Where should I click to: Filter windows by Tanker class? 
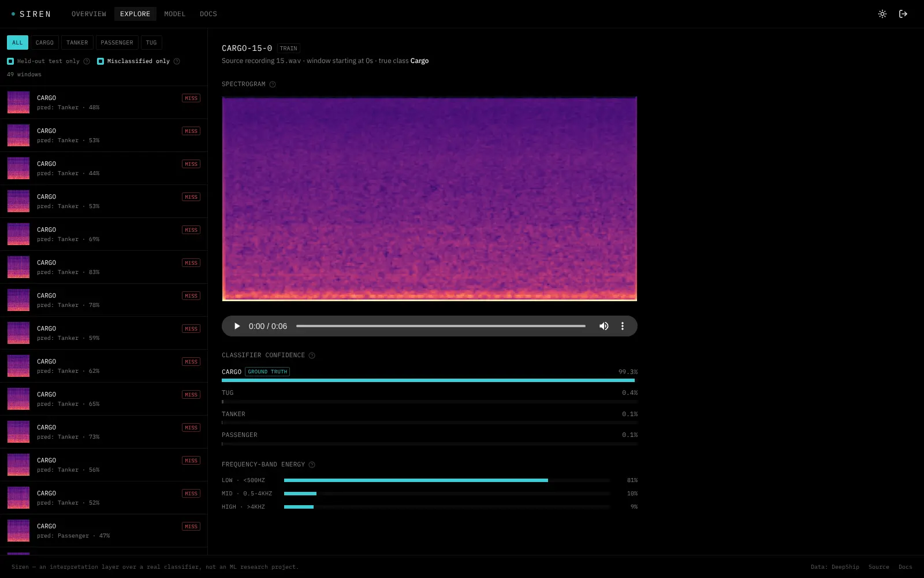coord(77,43)
